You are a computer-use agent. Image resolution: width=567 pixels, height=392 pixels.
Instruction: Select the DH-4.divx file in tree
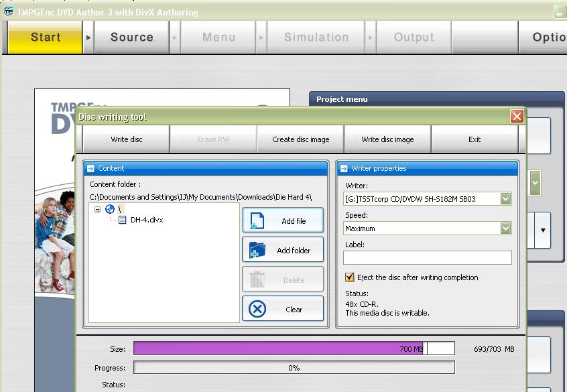tap(147, 220)
